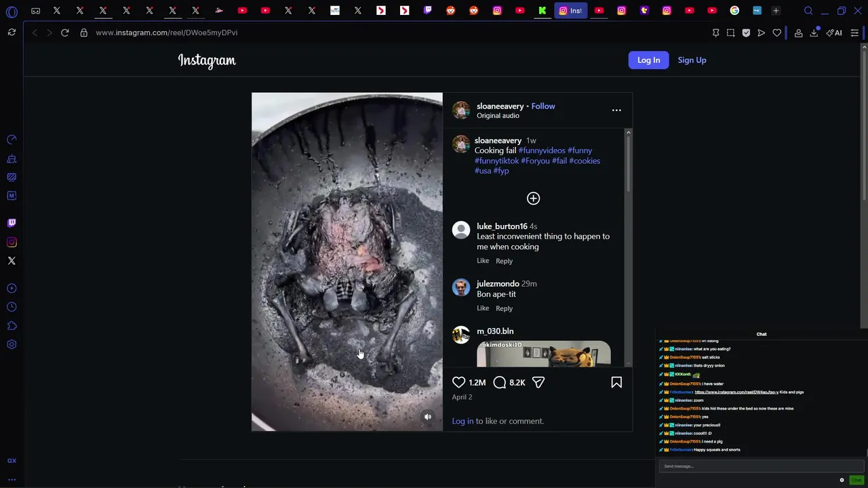This screenshot has width=868, height=488.
Task: Like the reel with the heart icon
Action: tap(459, 382)
